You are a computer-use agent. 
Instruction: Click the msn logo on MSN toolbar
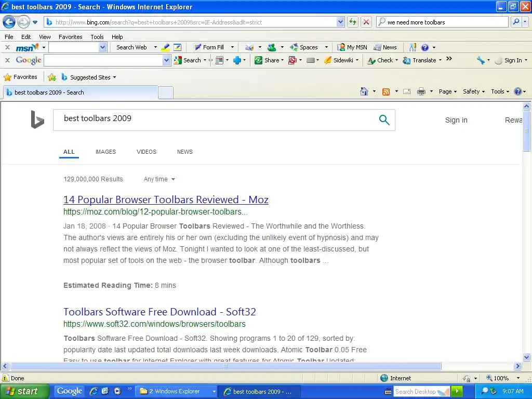(27, 47)
